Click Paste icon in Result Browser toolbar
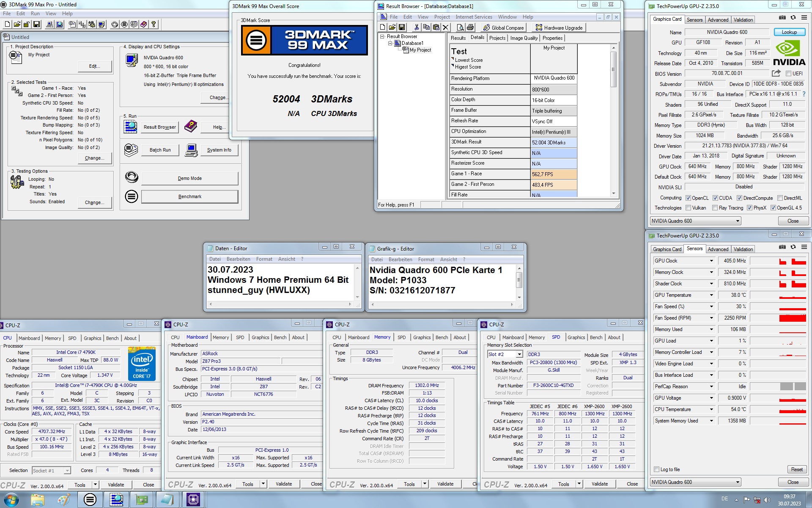The image size is (812, 508). click(436, 28)
